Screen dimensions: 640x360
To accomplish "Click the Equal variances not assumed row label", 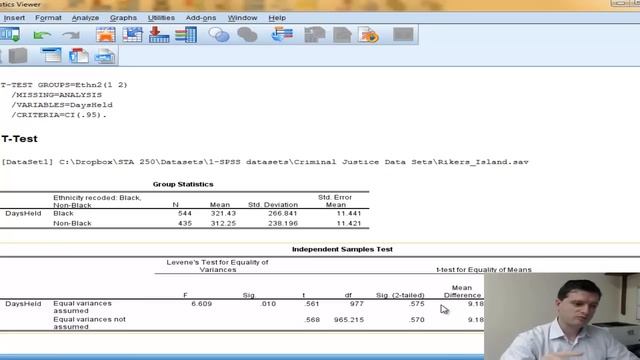I will click(89, 323).
